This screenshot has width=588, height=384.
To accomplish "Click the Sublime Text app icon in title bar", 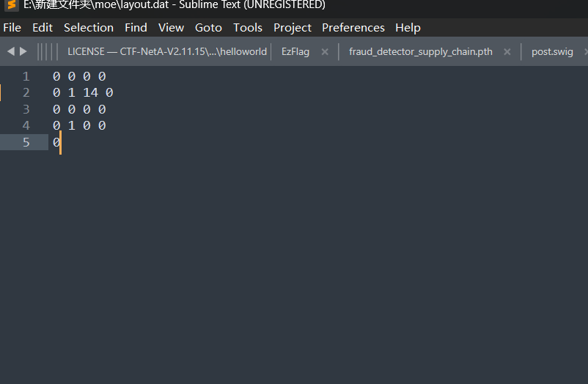I will click(11, 5).
